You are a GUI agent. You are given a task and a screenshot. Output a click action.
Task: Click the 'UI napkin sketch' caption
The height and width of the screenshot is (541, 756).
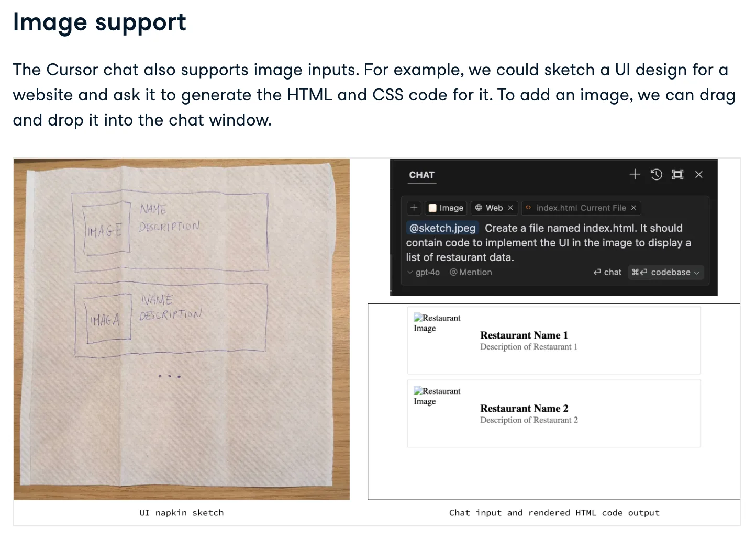182,513
